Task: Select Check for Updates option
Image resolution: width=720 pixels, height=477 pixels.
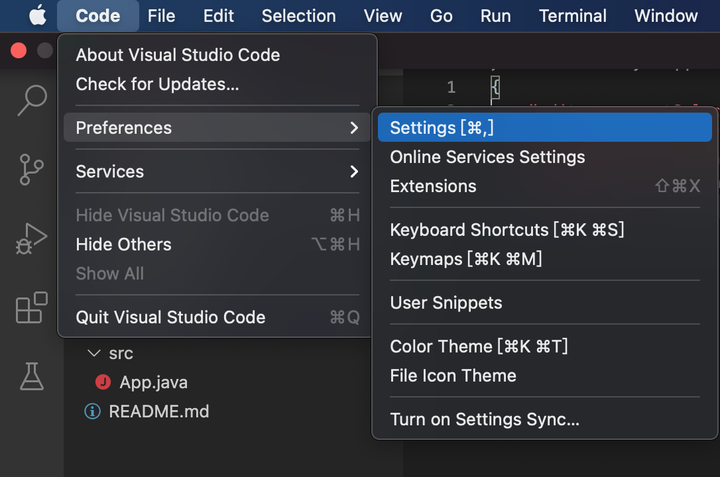Action: [x=157, y=84]
